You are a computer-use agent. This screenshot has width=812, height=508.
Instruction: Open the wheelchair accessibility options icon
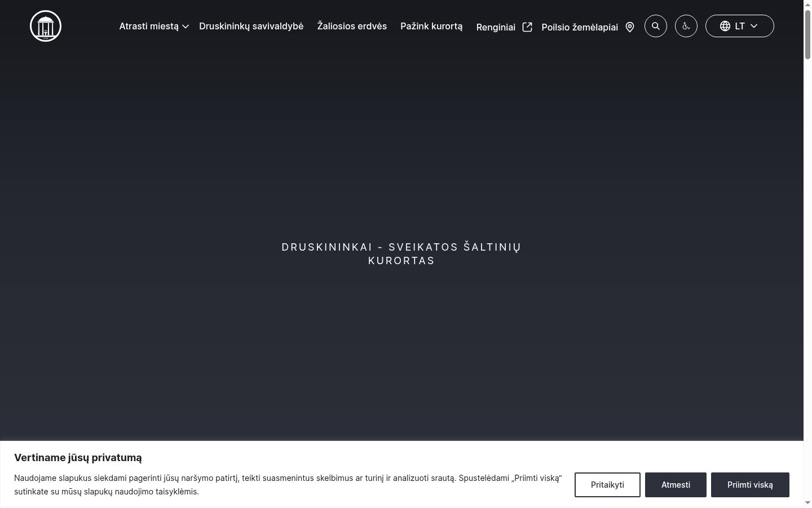point(686,26)
